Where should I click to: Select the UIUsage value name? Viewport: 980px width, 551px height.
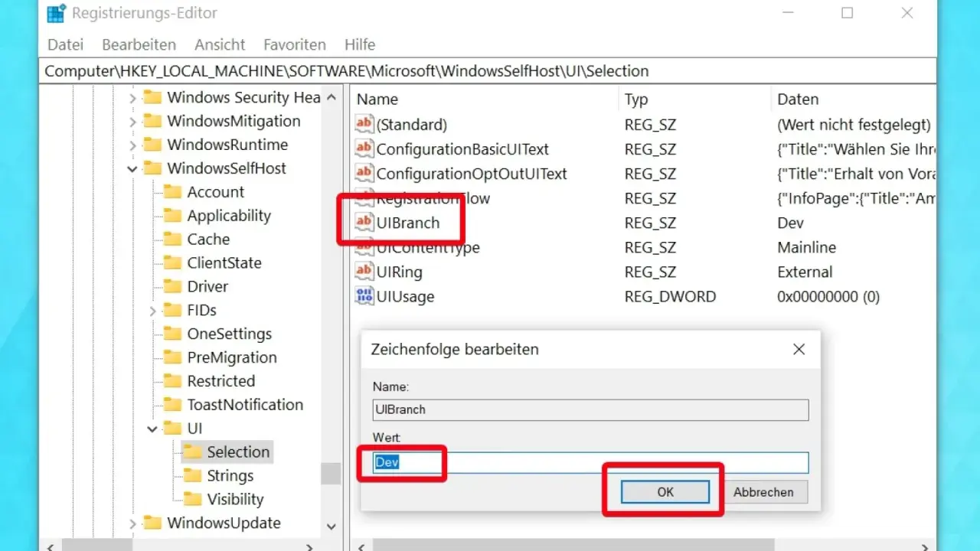click(x=406, y=296)
